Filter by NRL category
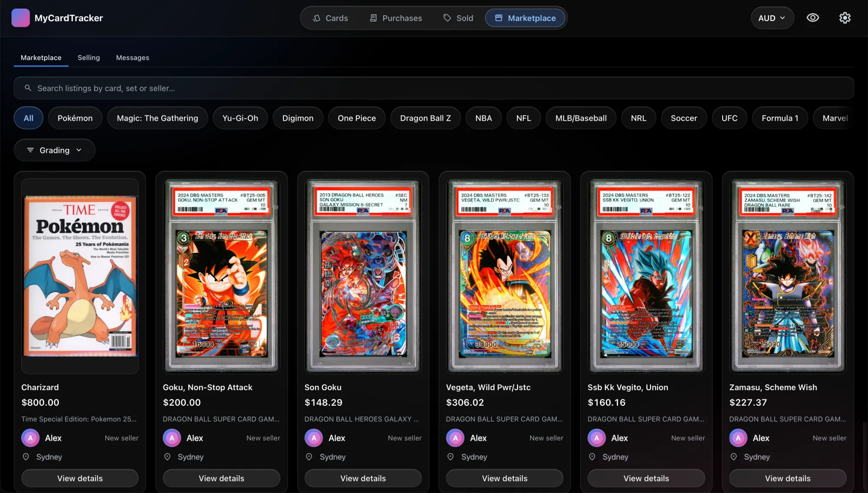Image resolution: width=868 pixels, height=493 pixels. pos(638,118)
